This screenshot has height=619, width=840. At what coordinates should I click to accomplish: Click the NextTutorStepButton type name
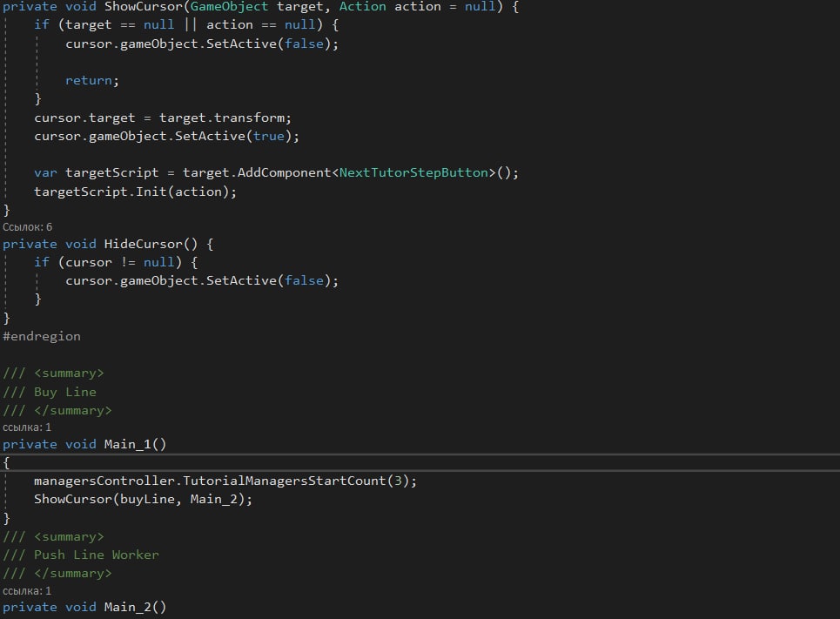(413, 172)
